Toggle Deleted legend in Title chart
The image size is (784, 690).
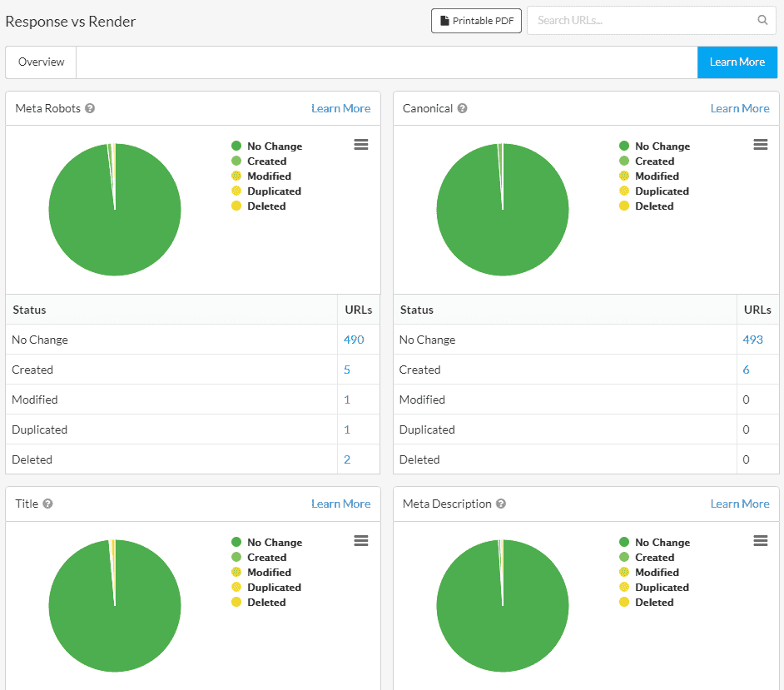pyautogui.click(x=259, y=602)
